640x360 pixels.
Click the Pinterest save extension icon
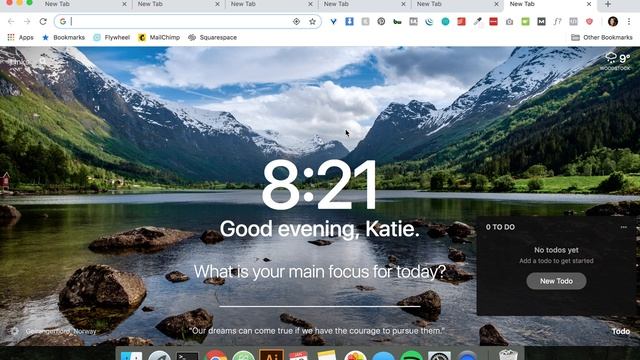coord(381,22)
